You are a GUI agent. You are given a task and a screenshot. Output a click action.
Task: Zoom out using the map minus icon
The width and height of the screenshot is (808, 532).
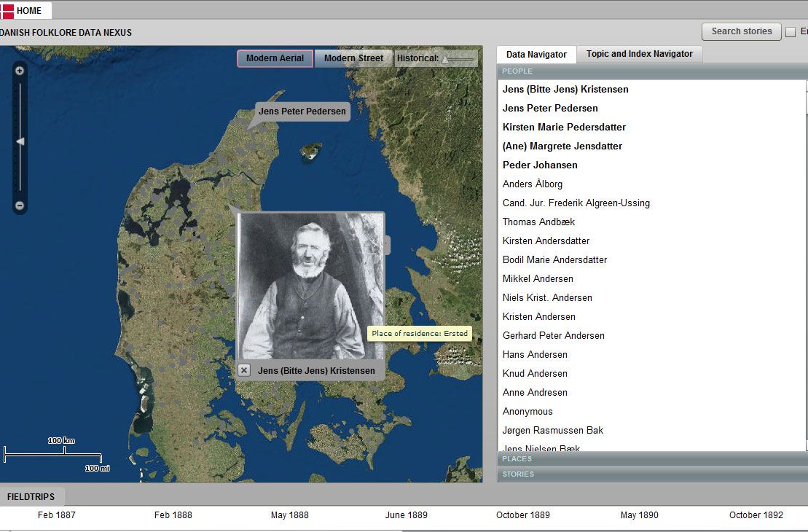[19, 205]
